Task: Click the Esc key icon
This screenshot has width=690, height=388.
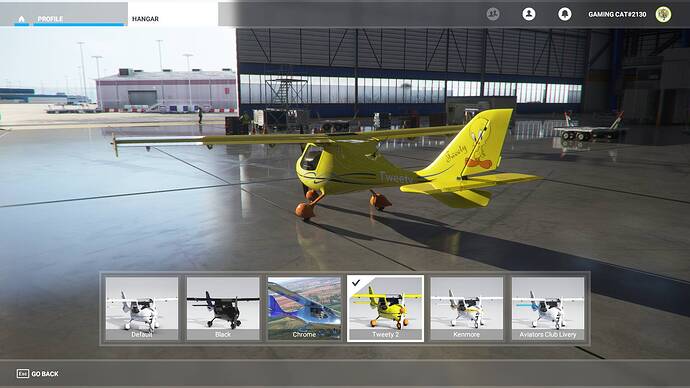Action: coord(22,373)
